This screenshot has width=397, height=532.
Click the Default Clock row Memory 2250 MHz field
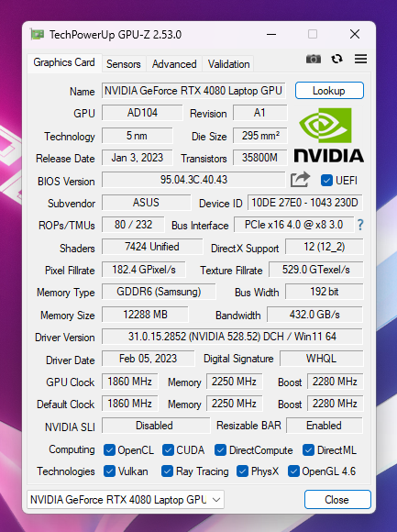235,404
